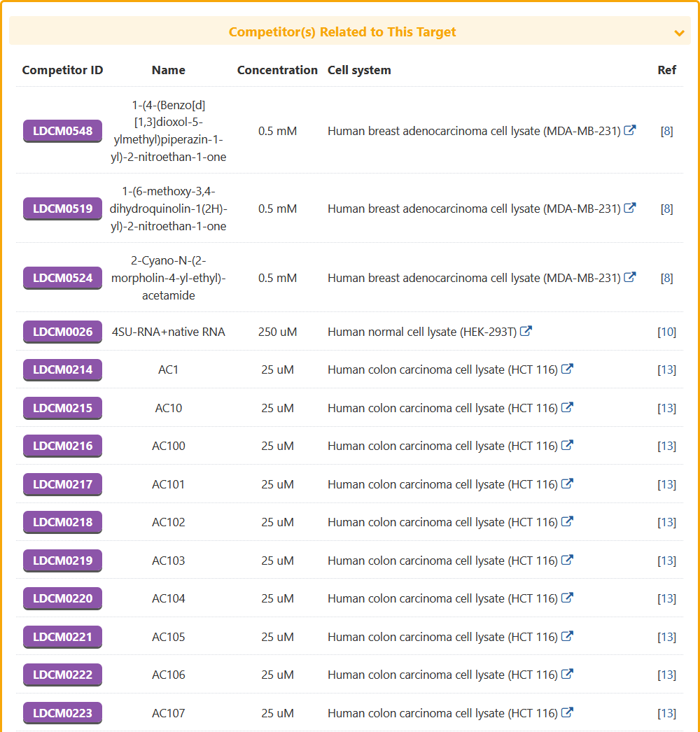The height and width of the screenshot is (732, 700).
Task: Open reference [13] in AC105 row
Action: click(666, 637)
